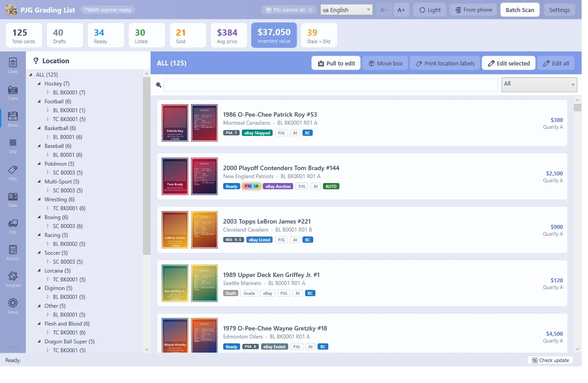Click the AI tag on Patrick Roy card
The width and height of the screenshot is (588, 383).
(295, 133)
